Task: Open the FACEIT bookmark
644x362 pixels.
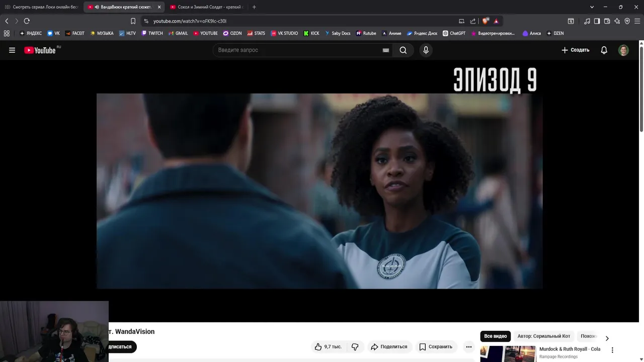Action: tap(74, 33)
